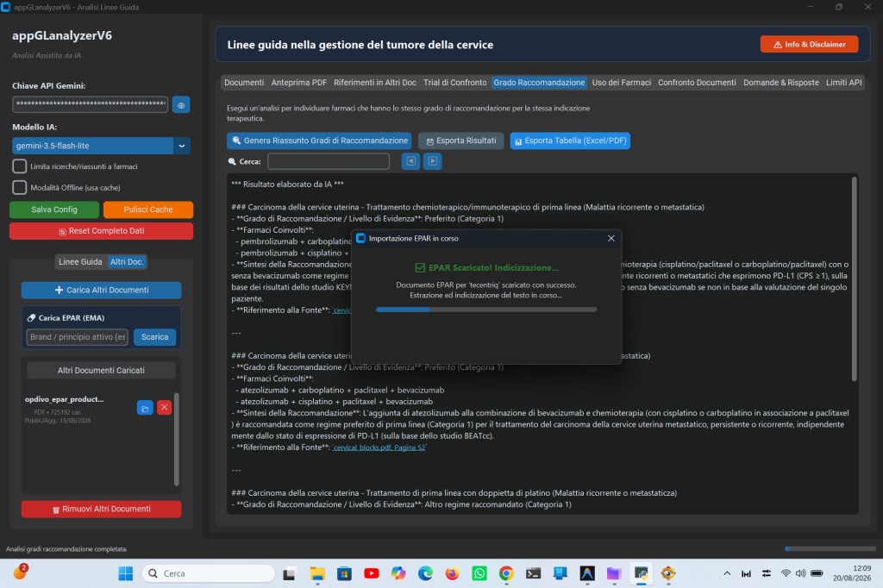Go to next search result arrow
This screenshot has height=588, width=883.
(x=433, y=161)
